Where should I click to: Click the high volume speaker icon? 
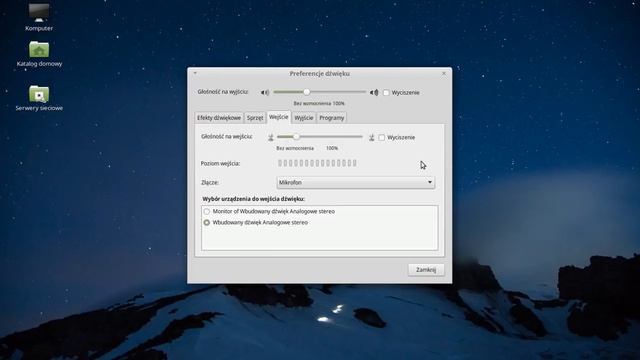pyautogui.click(x=374, y=93)
